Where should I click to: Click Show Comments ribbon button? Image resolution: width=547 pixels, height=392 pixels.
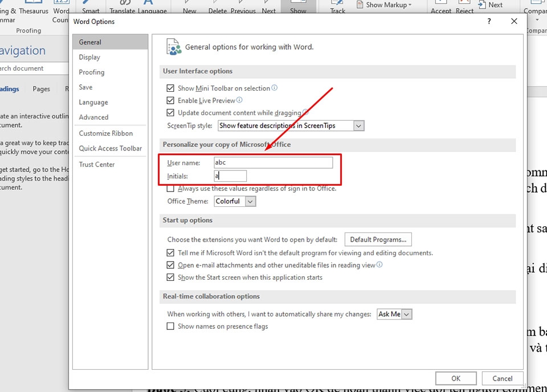[298, 7]
